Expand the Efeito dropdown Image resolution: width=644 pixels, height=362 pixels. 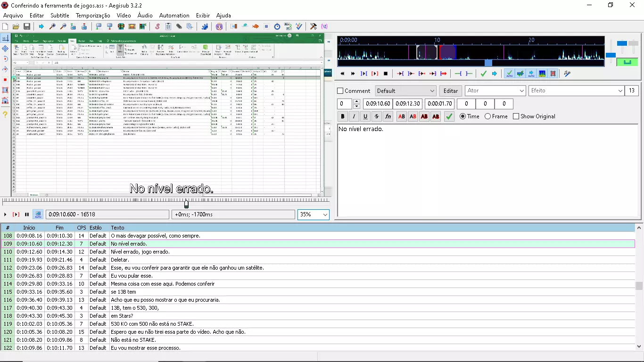point(576,91)
